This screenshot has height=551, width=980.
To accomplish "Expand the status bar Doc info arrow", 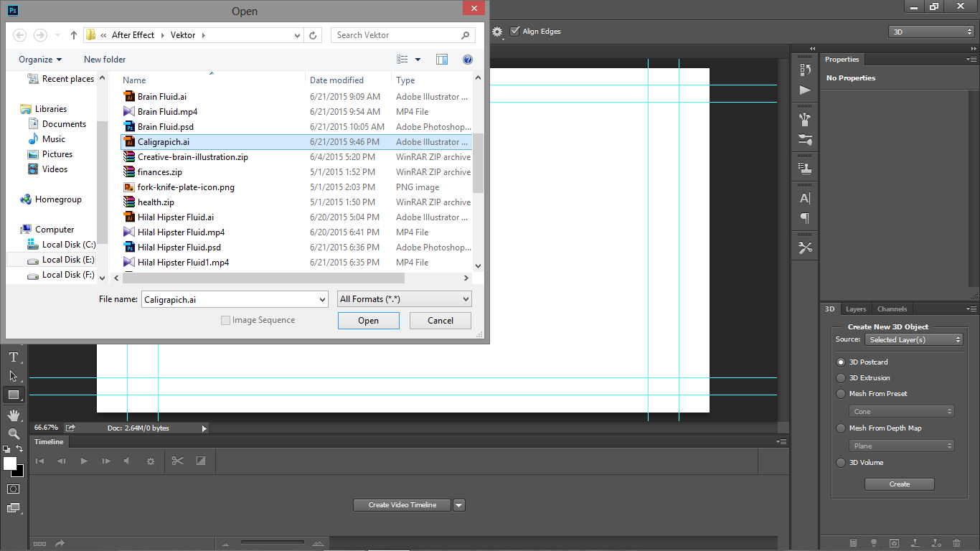I will [x=204, y=428].
